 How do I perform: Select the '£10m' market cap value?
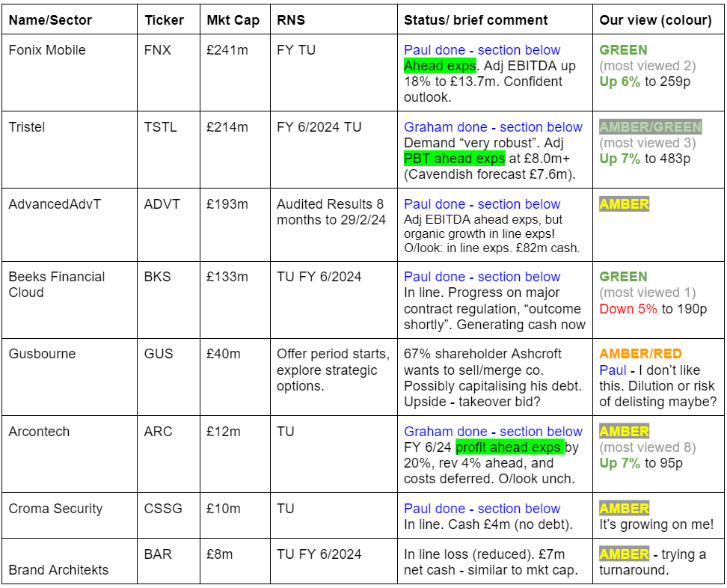coord(224,509)
